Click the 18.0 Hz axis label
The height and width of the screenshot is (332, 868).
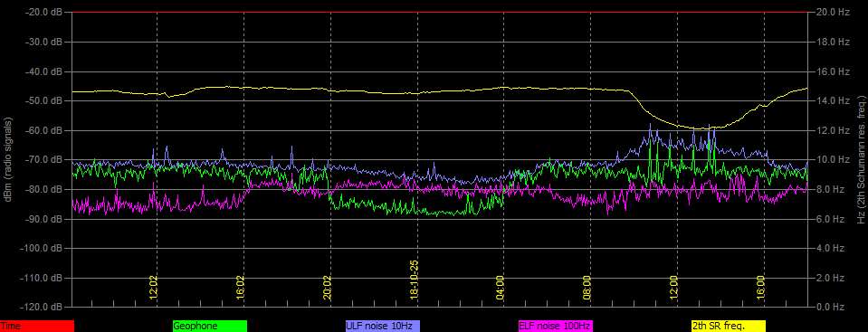tap(834, 42)
